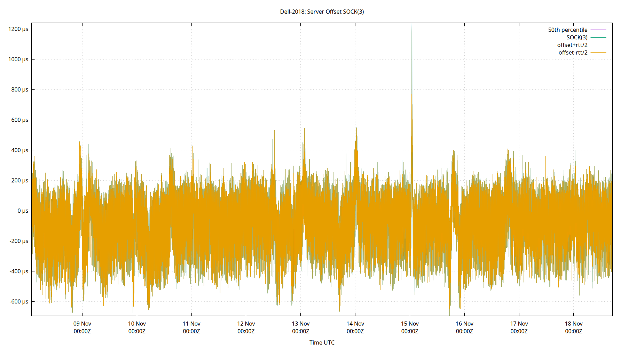Select the Time UTC axis label
Viewport: 644px width, 348px height.
point(322,342)
